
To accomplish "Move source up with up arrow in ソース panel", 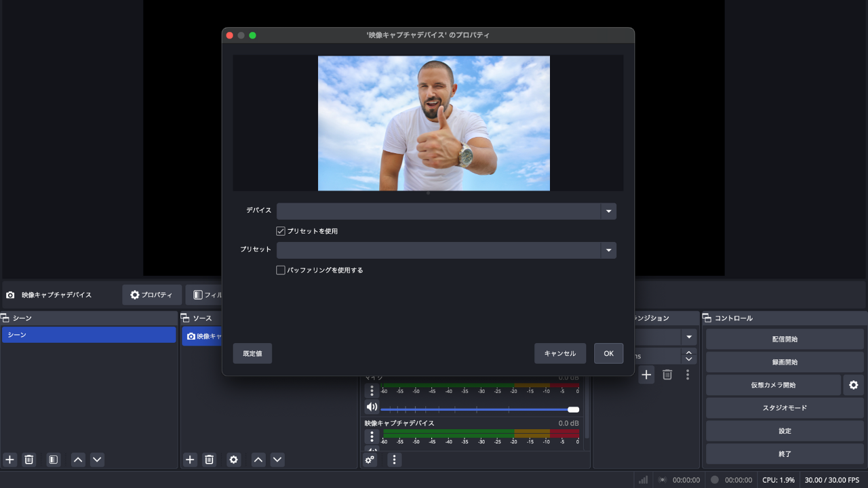I will [258, 460].
